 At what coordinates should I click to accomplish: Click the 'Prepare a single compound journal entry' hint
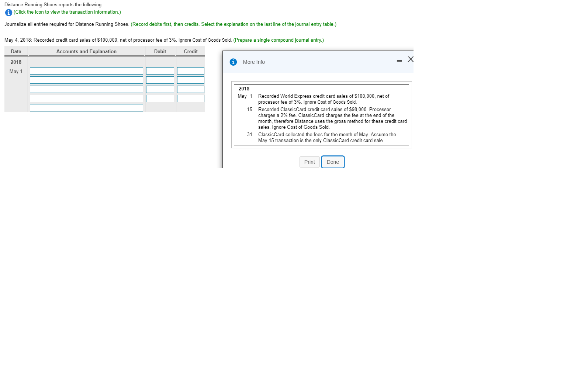pyautogui.click(x=279, y=40)
